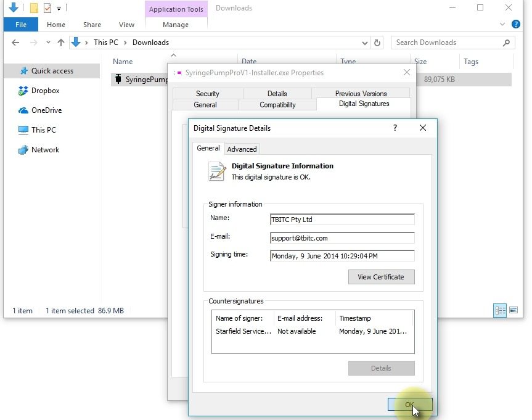Viewport: 532px width, 420px height.
Task: Click the signer Name field
Action: tap(342, 220)
